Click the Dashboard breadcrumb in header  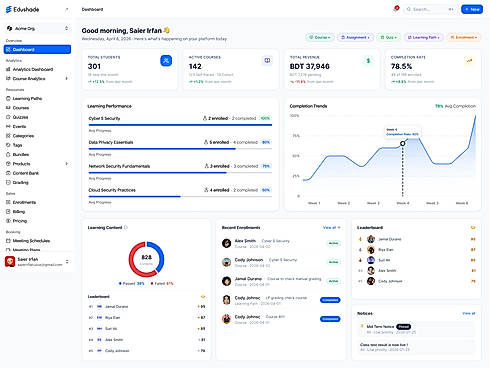[x=92, y=9]
